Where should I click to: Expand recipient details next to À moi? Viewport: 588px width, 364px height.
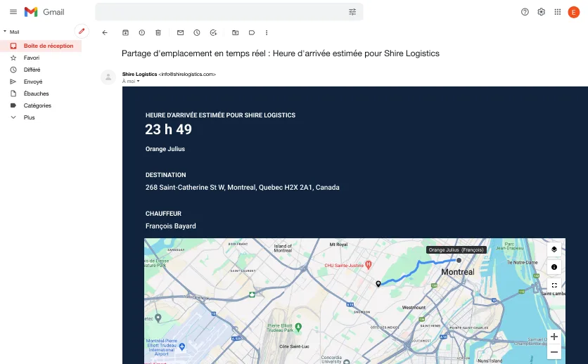[138, 82]
